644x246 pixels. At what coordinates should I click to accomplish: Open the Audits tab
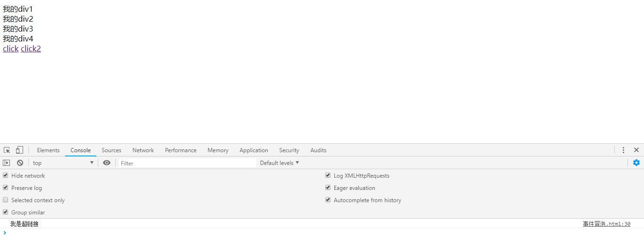[x=318, y=150]
